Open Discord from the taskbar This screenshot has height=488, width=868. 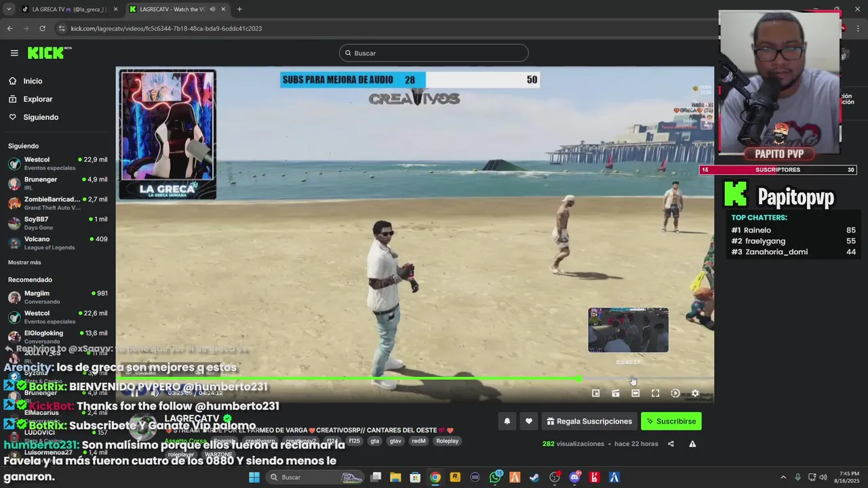[x=575, y=477]
